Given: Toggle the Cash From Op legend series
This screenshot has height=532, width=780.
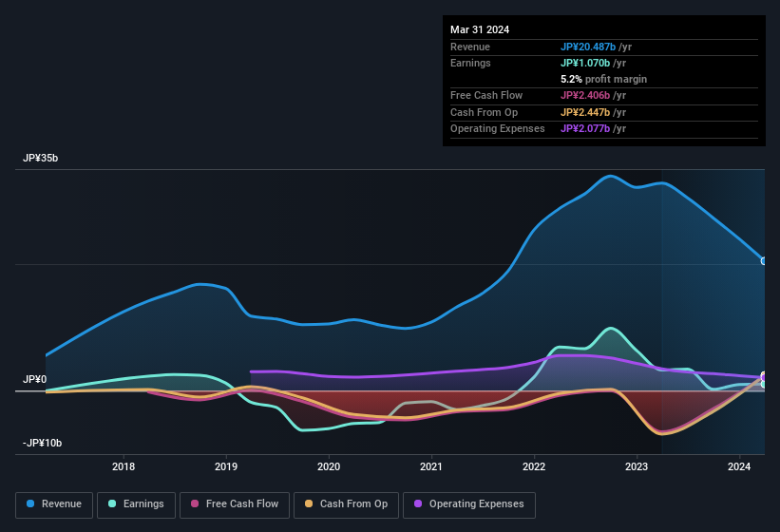Looking at the screenshot, I should [346, 504].
